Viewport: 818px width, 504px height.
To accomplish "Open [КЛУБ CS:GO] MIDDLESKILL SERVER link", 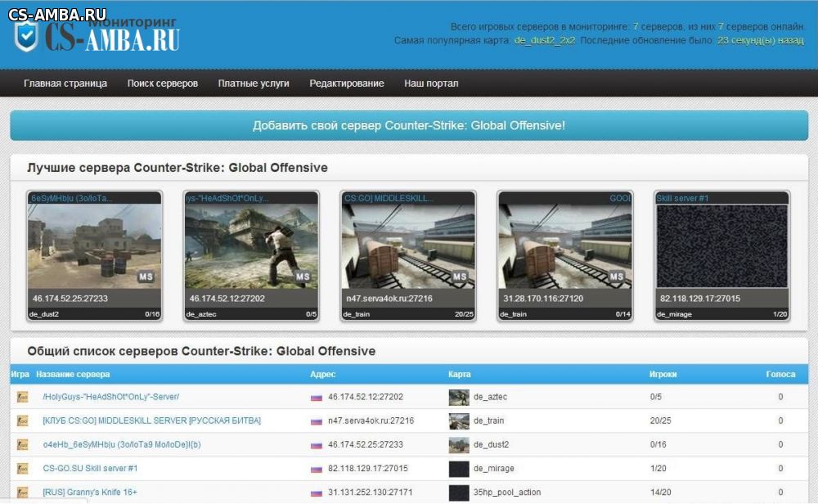I will pyautogui.click(x=152, y=421).
